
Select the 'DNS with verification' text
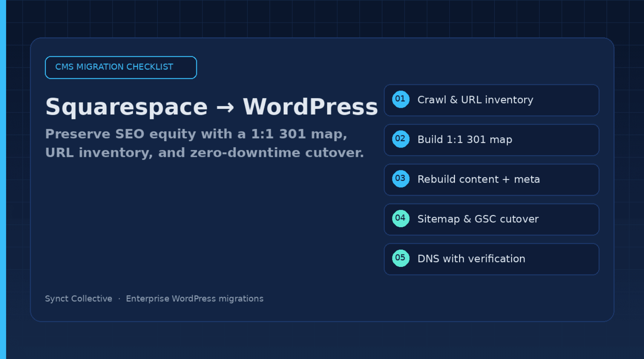click(471, 259)
